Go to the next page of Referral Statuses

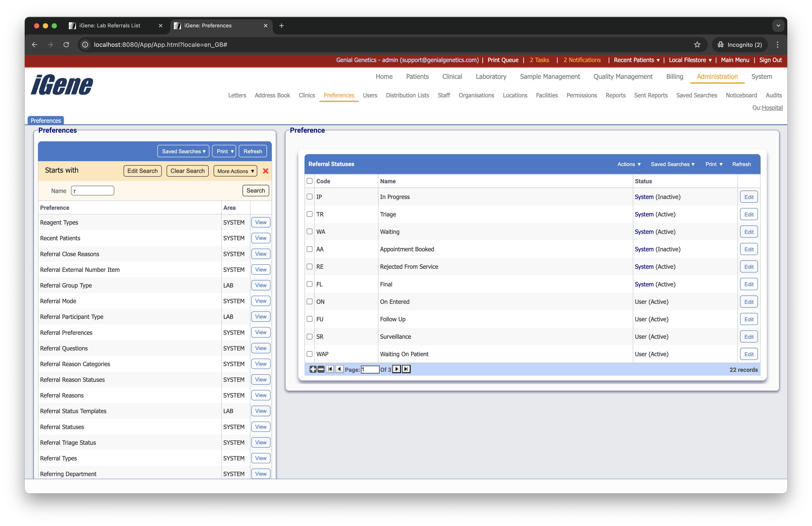pyautogui.click(x=396, y=369)
